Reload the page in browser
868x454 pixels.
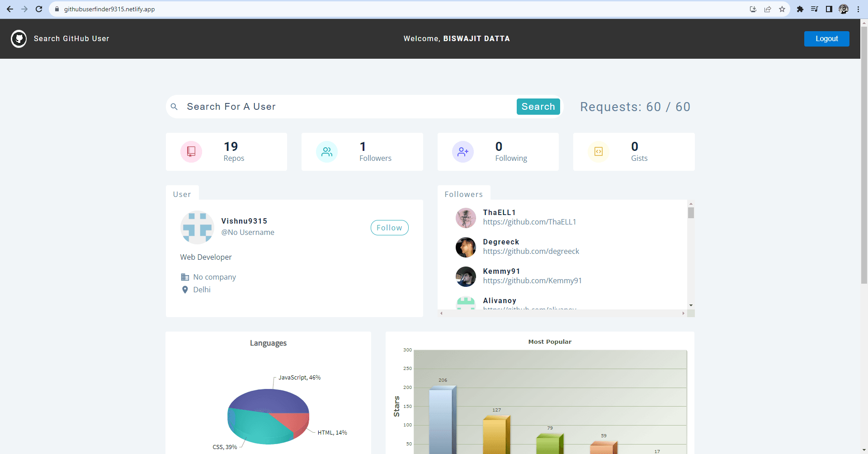(x=39, y=9)
